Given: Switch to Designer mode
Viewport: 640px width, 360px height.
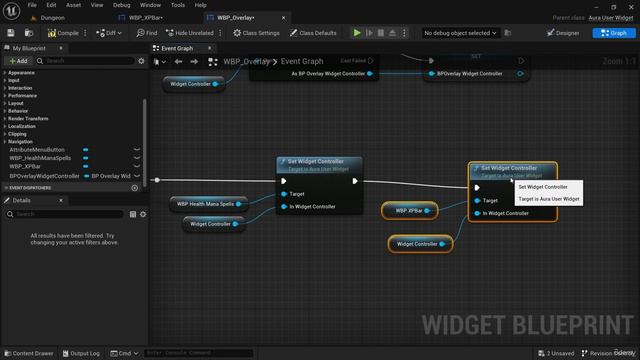Looking at the screenshot, I should click(562, 33).
